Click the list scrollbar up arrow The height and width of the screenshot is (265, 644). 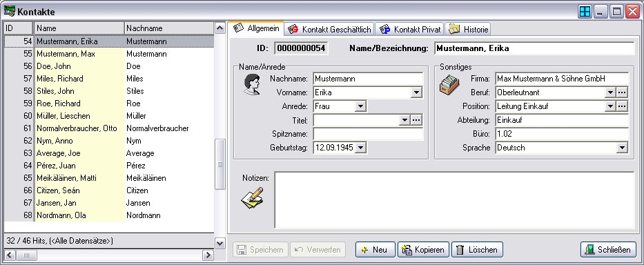220,28
